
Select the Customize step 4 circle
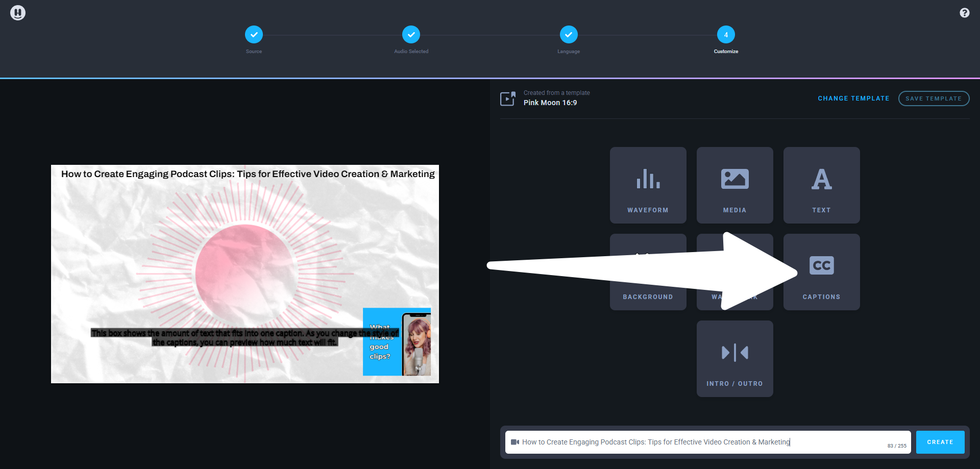pos(726,35)
